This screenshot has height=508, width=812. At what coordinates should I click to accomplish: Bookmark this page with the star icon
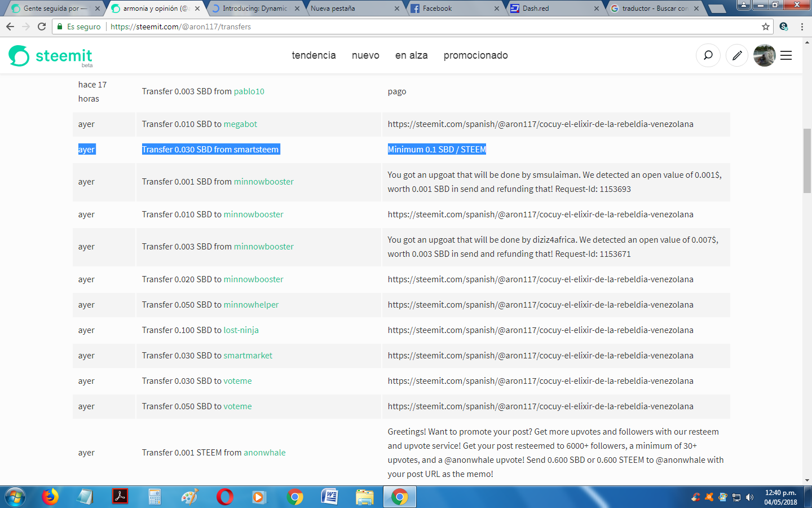pos(766,27)
